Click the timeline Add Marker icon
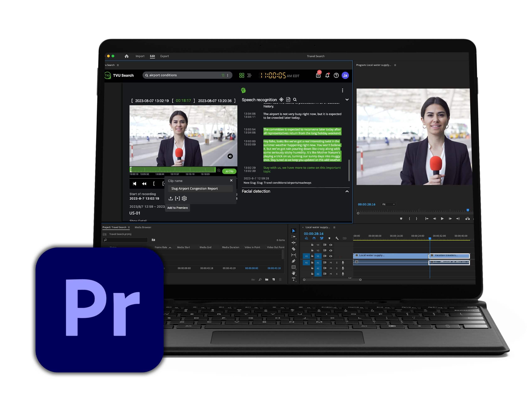 pyautogui.click(x=329, y=238)
